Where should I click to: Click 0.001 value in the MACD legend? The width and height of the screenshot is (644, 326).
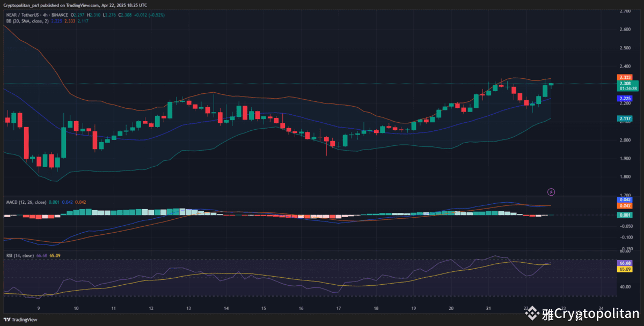(x=54, y=202)
